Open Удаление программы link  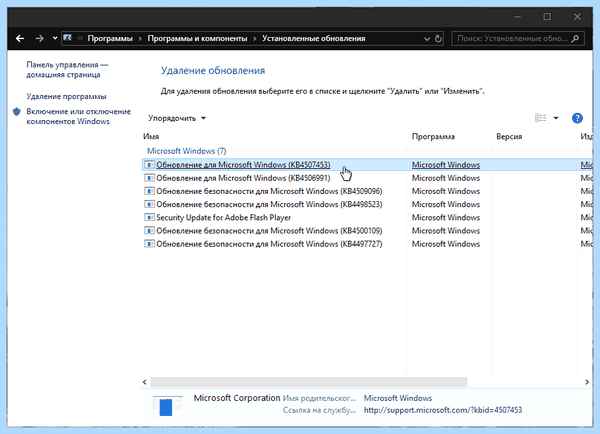click(66, 96)
